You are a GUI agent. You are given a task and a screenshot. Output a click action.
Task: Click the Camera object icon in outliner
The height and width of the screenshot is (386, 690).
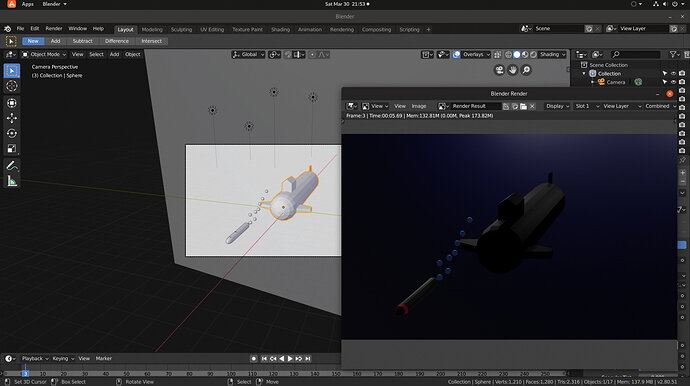tap(601, 82)
